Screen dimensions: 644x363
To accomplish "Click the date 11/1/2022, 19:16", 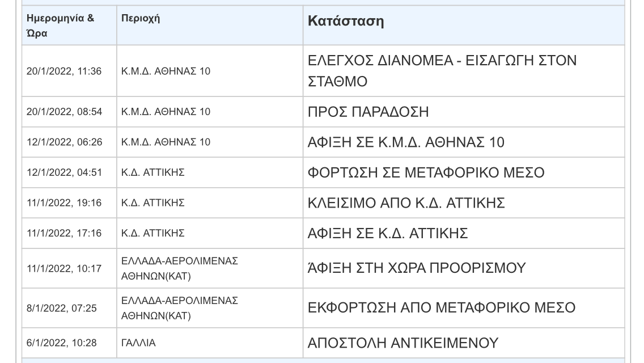I will [x=64, y=203].
